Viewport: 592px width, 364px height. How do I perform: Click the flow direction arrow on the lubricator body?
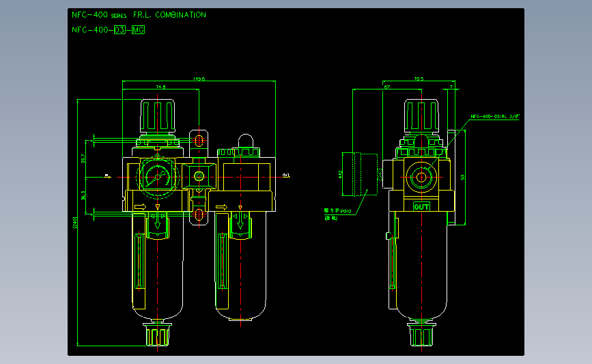221,207
